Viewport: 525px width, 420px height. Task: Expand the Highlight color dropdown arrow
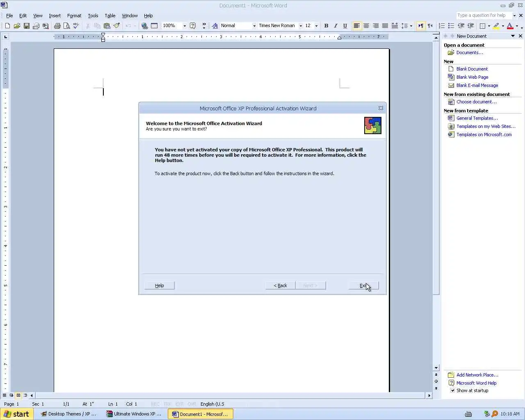tap(503, 26)
